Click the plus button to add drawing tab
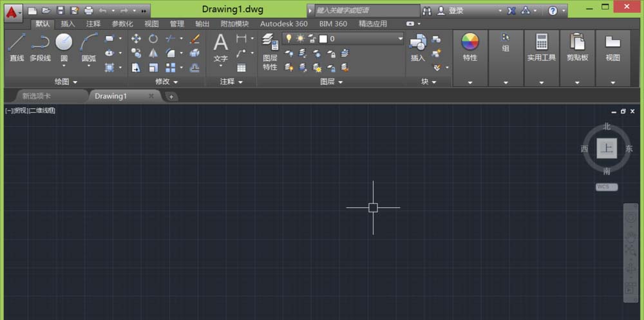644x320 pixels. 171,97
